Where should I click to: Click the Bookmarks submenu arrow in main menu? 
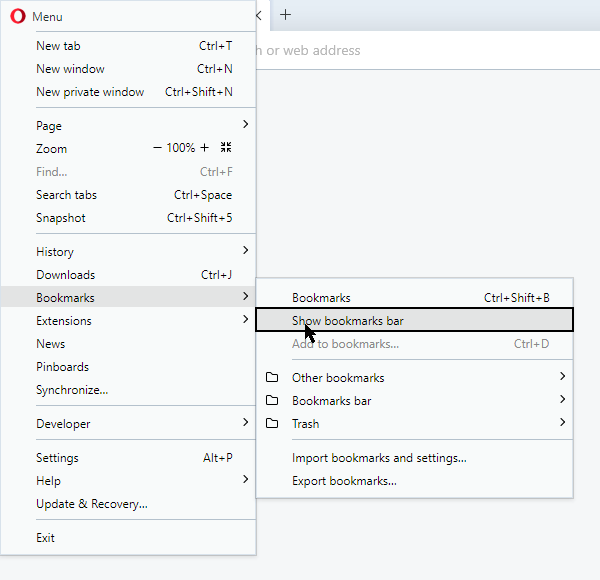point(246,296)
